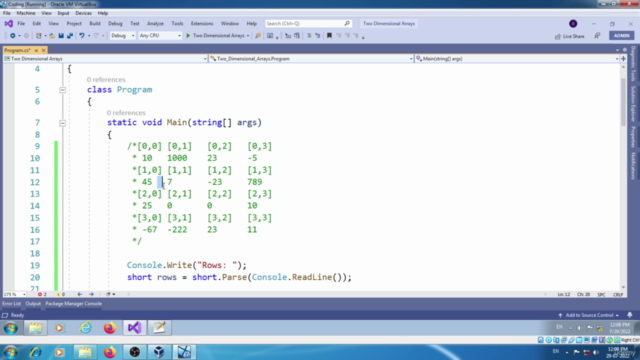Collapse the Main method outlining region
Image resolution: width=640 pixels, height=360 pixels.
[x=62, y=122]
